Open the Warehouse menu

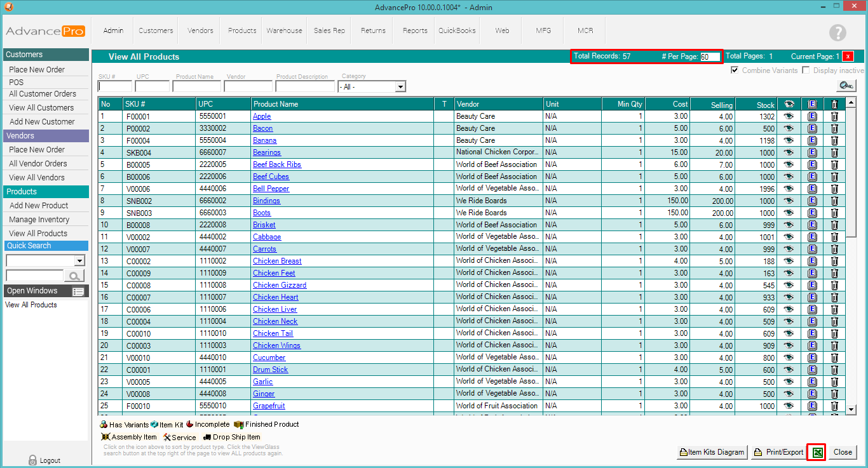coord(284,30)
